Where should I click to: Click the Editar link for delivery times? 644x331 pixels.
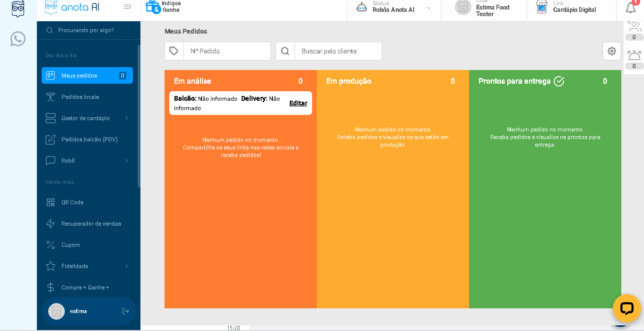click(298, 103)
